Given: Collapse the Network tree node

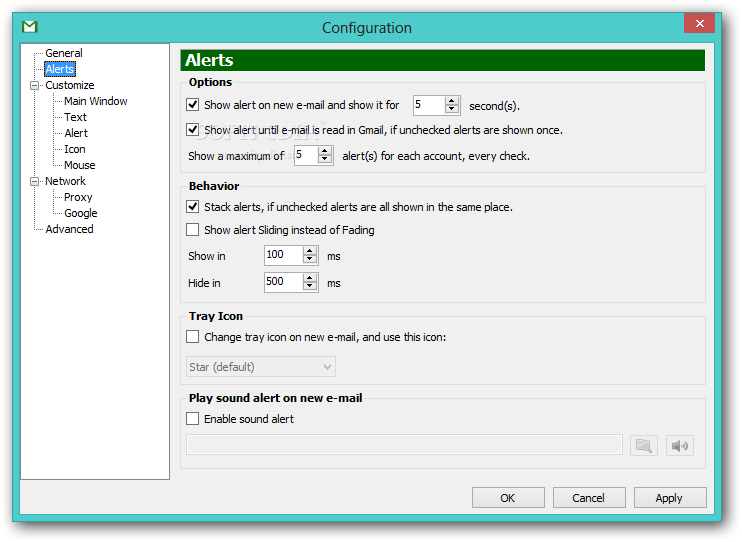Looking at the screenshot, I should pyautogui.click(x=34, y=181).
